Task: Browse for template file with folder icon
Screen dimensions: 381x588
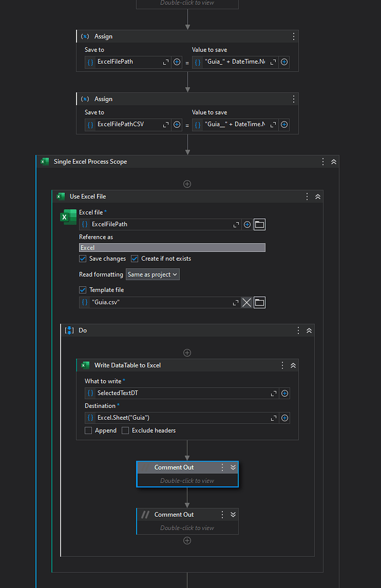Action: 259,303
